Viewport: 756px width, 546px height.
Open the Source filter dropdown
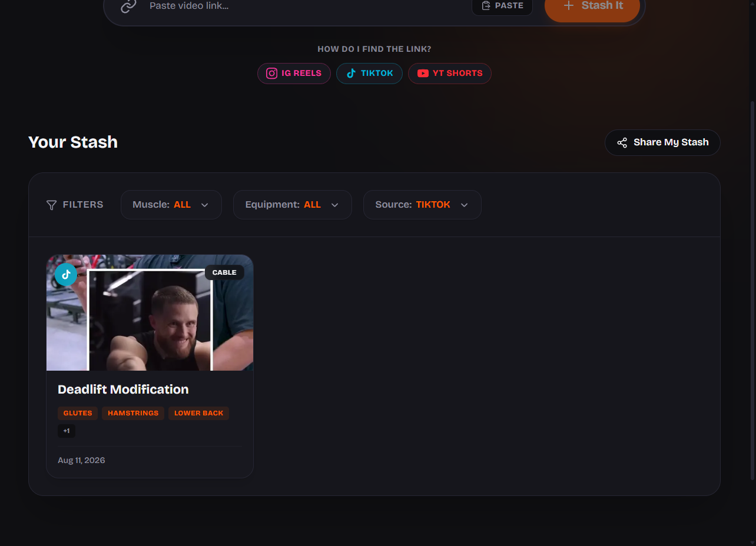coord(422,205)
